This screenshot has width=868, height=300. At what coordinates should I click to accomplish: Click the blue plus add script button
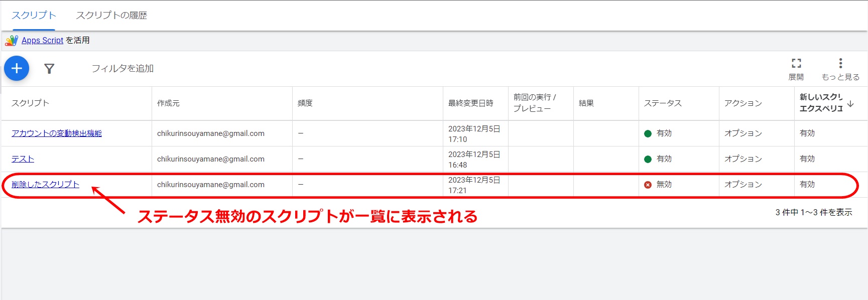pyautogui.click(x=17, y=68)
